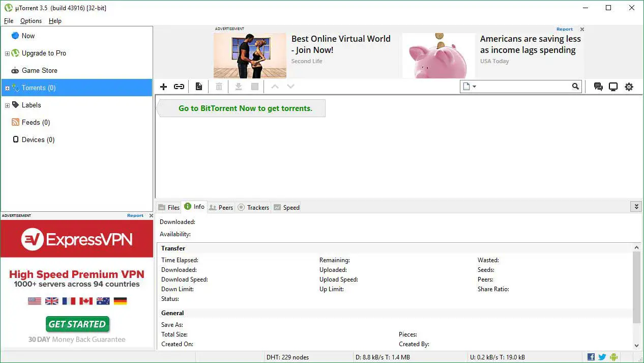The image size is (644, 363).
Task: Click Report link on top advertisement
Action: click(x=565, y=30)
